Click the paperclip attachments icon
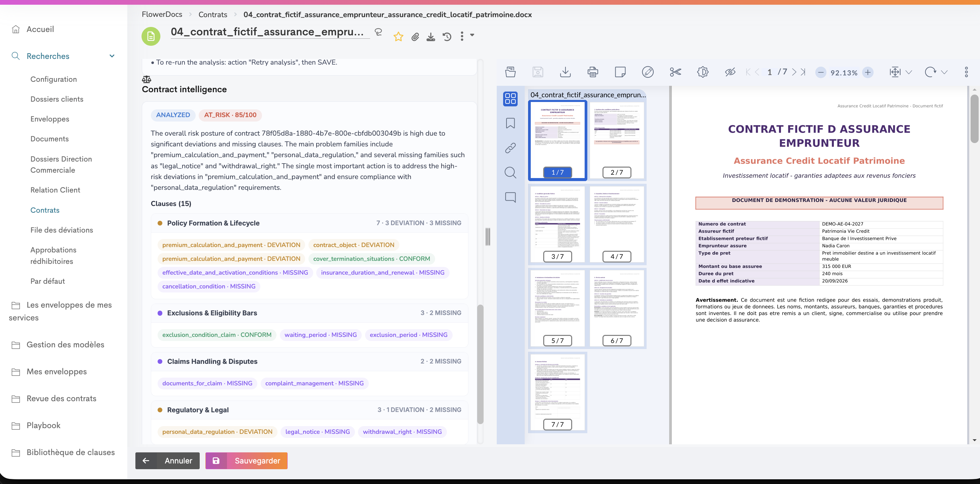The height and width of the screenshot is (484, 980). 415,36
